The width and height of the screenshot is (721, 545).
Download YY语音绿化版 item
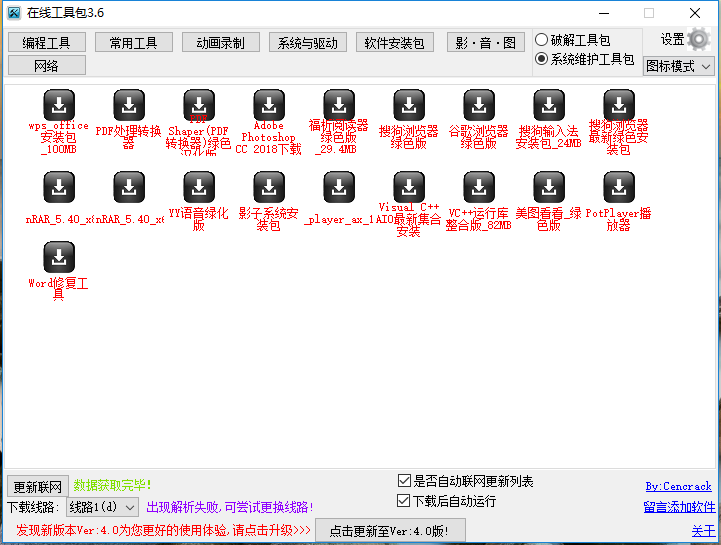click(199, 187)
